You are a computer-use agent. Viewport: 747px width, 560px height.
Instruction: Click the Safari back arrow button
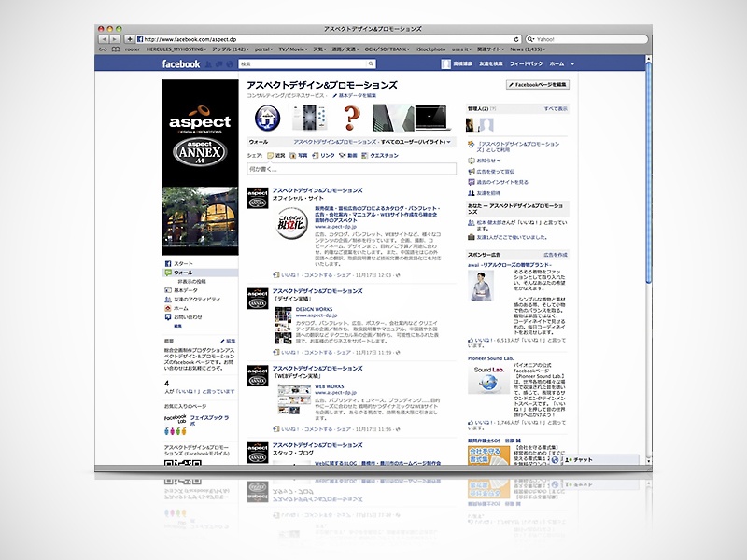(x=104, y=39)
